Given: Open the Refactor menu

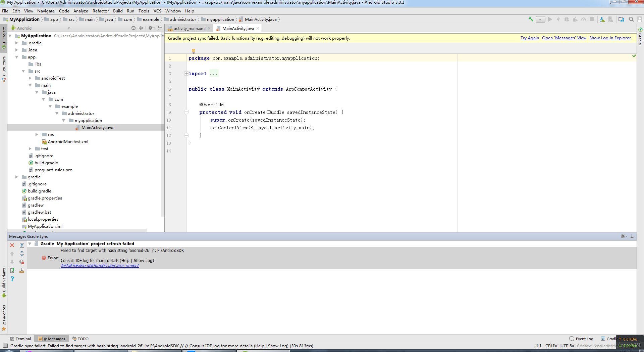Looking at the screenshot, I should (x=101, y=11).
